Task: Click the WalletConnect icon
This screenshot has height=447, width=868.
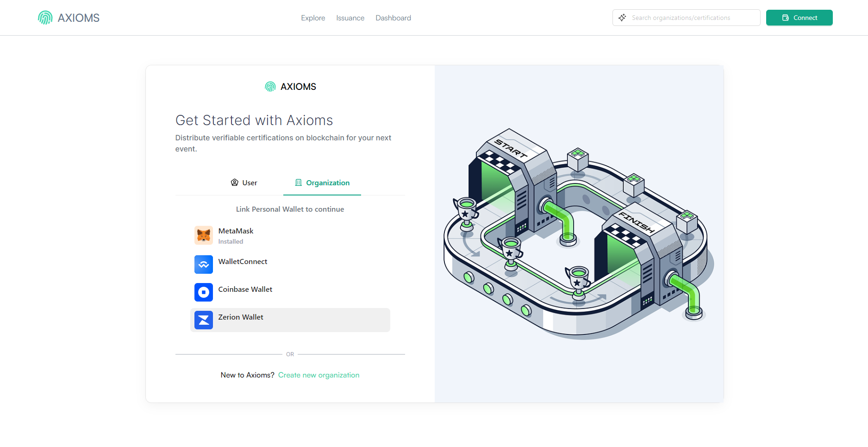Action: [x=204, y=264]
